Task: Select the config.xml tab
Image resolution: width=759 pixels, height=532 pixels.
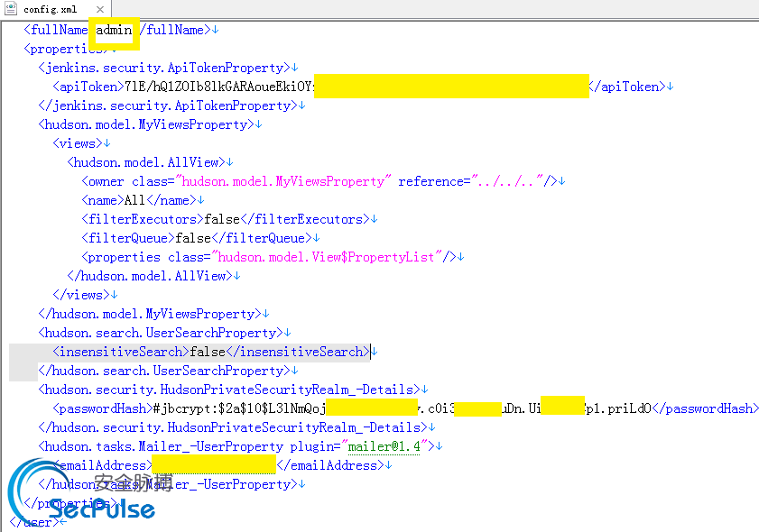Action: 55,9
